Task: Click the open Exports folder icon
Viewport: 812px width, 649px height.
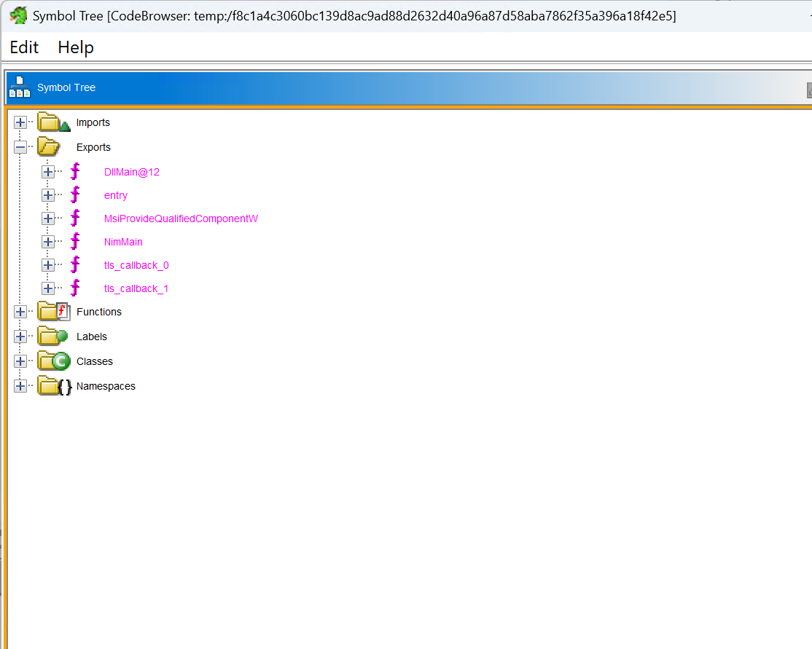Action: click(50, 147)
